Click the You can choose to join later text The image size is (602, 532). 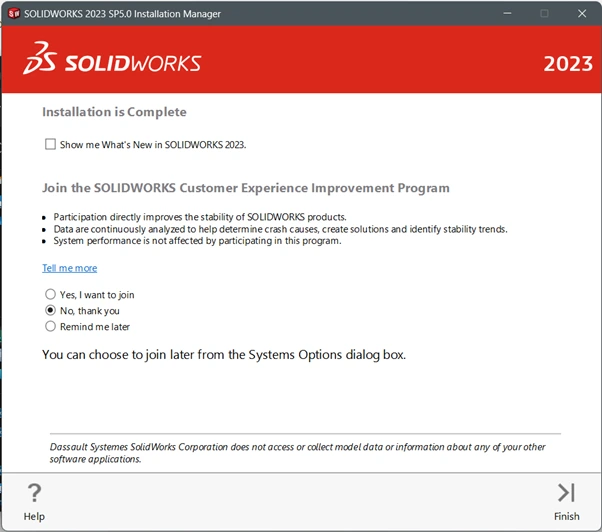coord(224,355)
